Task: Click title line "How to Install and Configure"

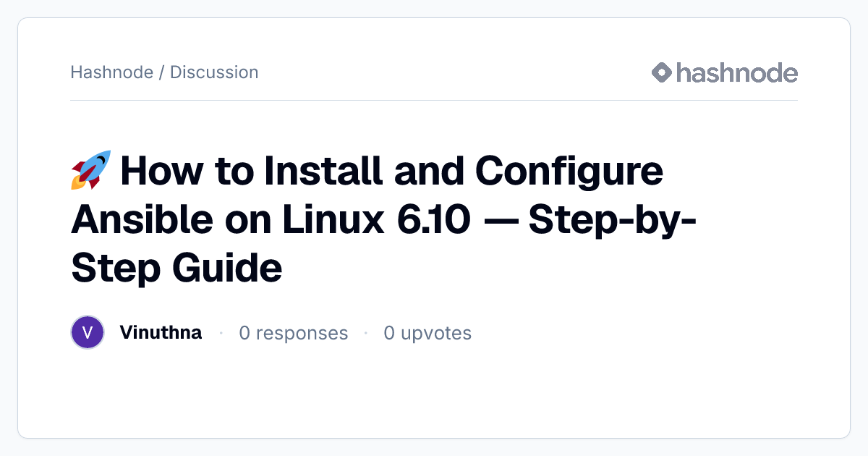Action: click(x=391, y=172)
